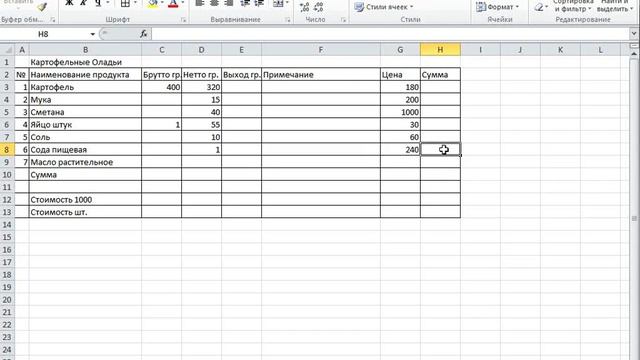Viewport: 640px width, 360px height.
Task: Select Нетто cell with 320
Action: (x=202, y=87)
